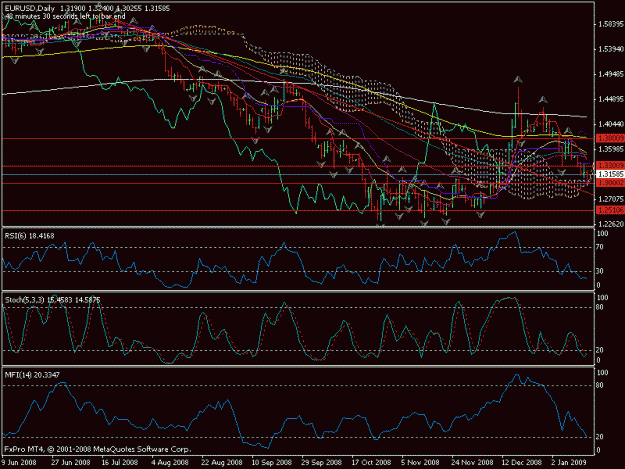625x469 pixels.
Task: Click the EURUSD,Daily chart title text
Action: [x=31, y=8]
